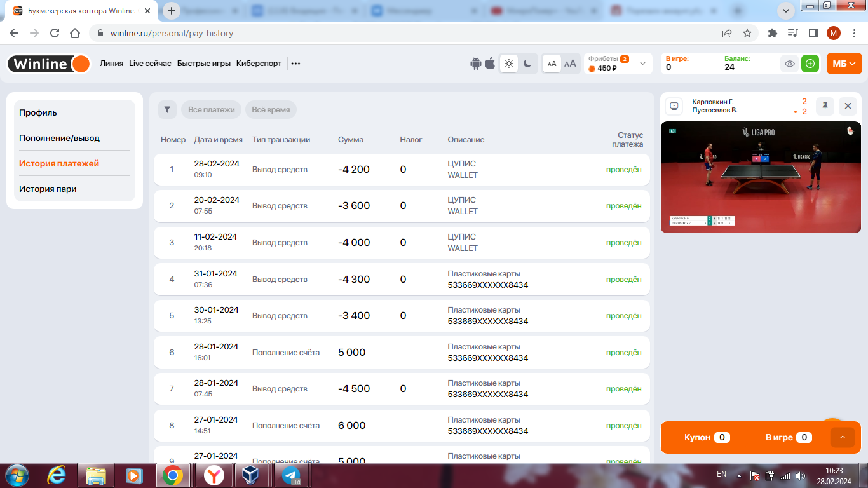Click the green deposit plus button

tap(810, 64)
